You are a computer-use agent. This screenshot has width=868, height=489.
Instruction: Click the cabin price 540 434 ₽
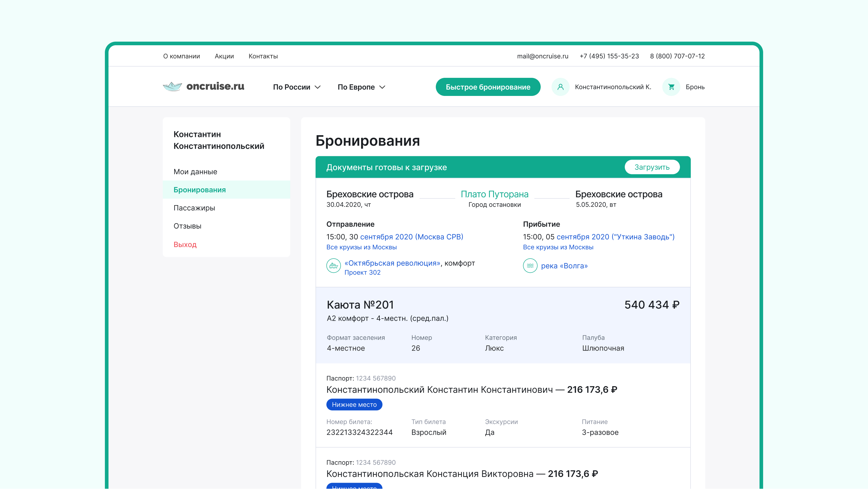pyautogui.click(x=652, y=305)
